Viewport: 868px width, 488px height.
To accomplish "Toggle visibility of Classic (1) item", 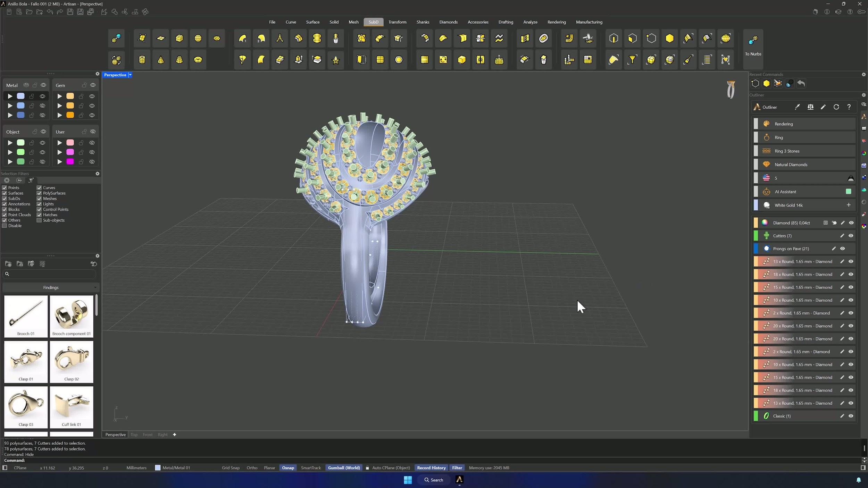I will point(851,416).
